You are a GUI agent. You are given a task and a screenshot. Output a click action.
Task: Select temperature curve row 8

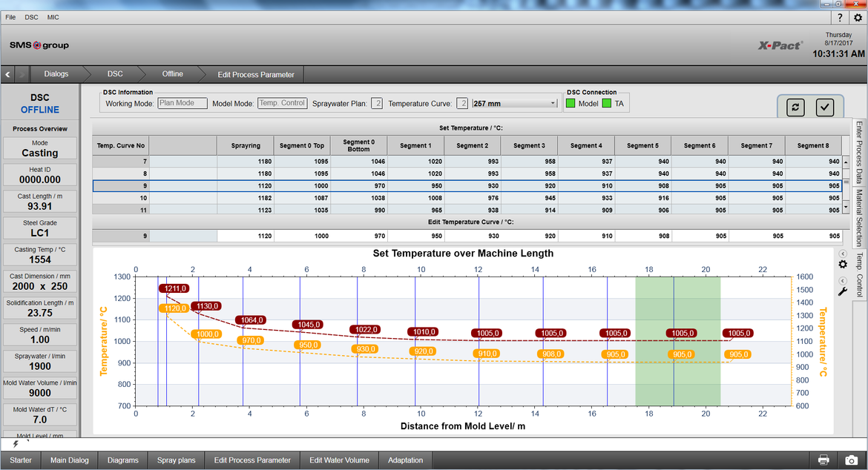click(467, 173)
